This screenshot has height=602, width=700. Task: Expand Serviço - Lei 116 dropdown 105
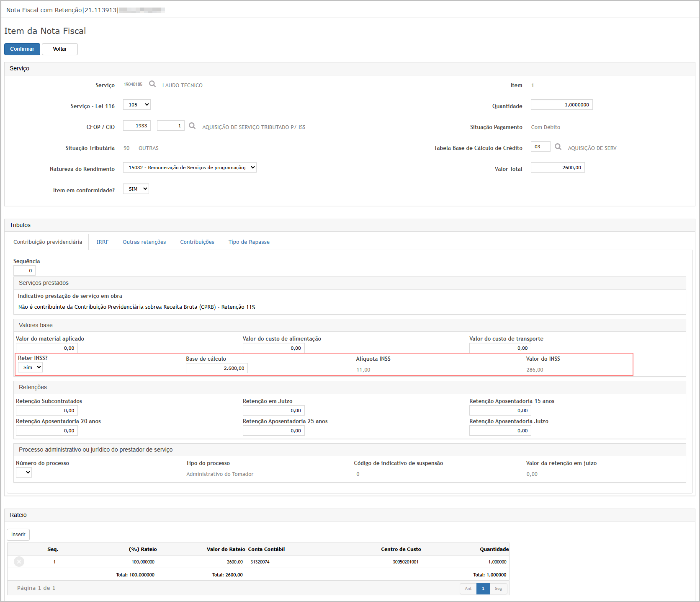pos(137,105)
